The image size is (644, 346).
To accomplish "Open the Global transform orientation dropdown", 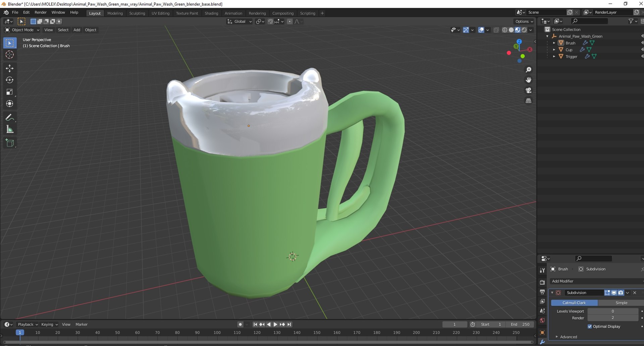I will 239,21.
